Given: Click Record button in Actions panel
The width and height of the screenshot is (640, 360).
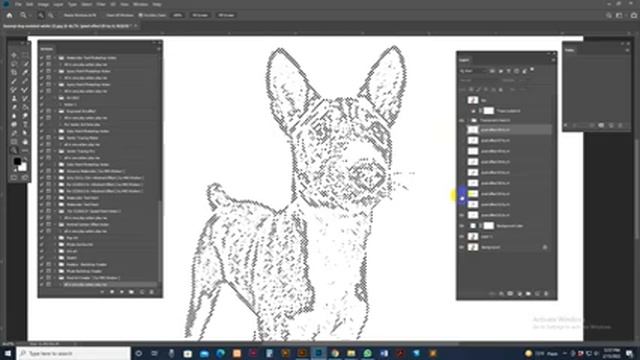Looking at the screenshot, I should point(112,292).
